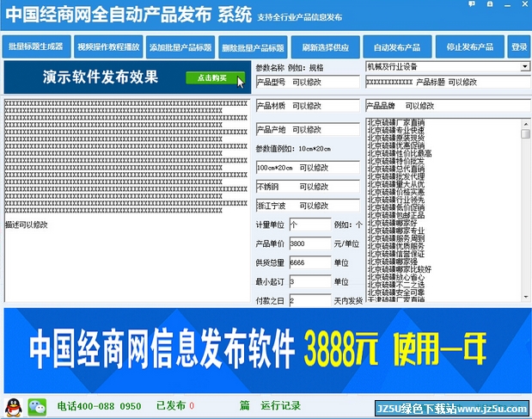
Task: Click the 3888元 software advertisement banner
Action: point(267,350)
